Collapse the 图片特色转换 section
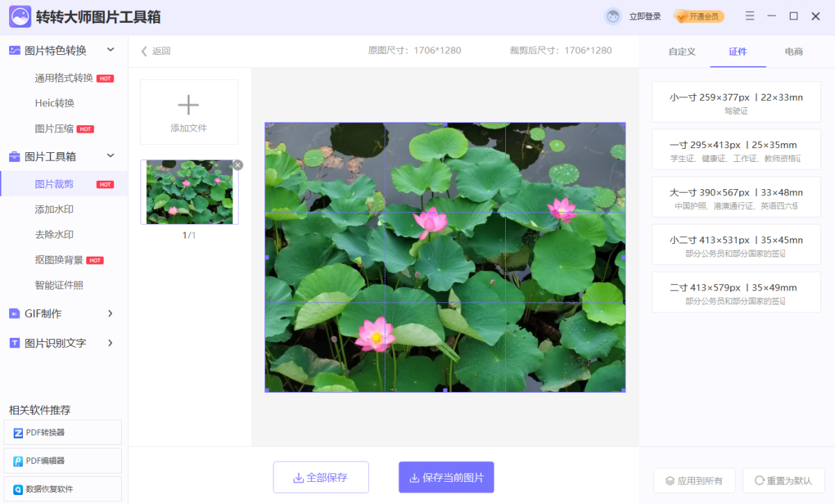Image resolution: width=835 pixels, height=504 pixels. click(110, 49)
